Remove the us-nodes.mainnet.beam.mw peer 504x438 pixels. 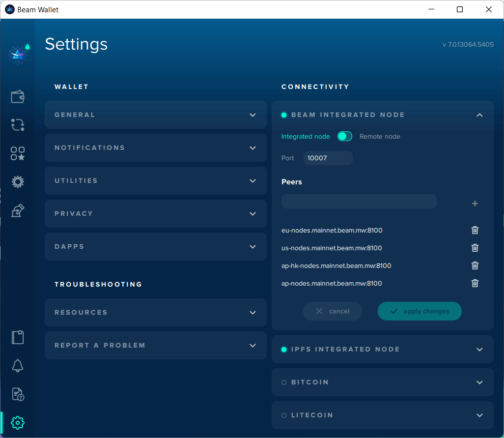475,248
